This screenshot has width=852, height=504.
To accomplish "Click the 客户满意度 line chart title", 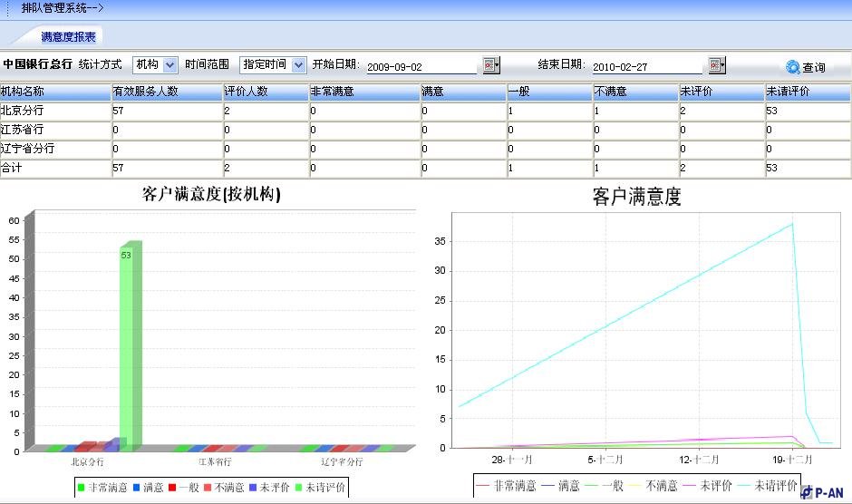I will [636, 197].
